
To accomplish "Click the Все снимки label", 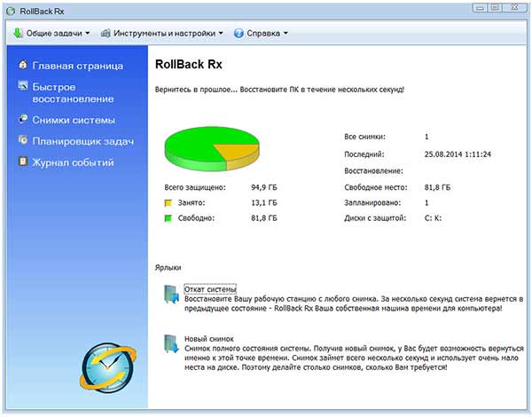I will coord(364,137).
